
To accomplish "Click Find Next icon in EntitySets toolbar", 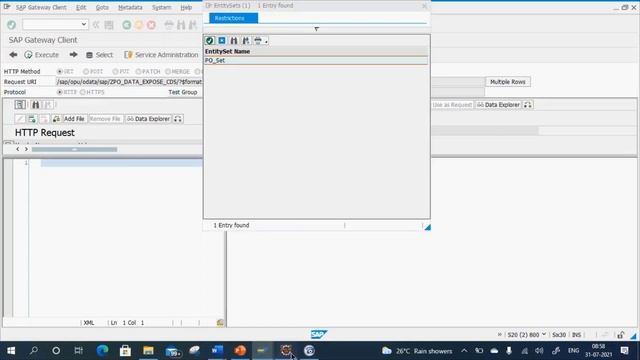I will [x=246, y=40].
